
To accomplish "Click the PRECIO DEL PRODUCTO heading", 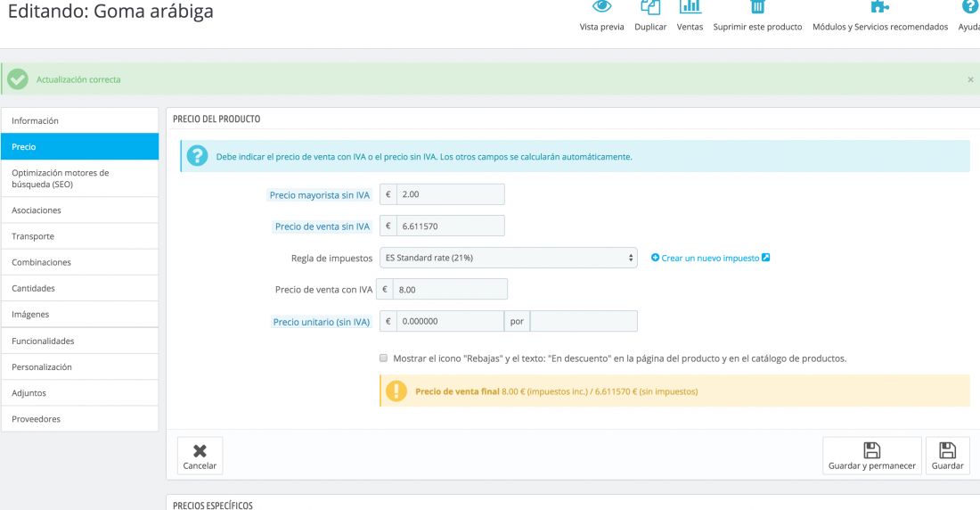I will (216, 119).
